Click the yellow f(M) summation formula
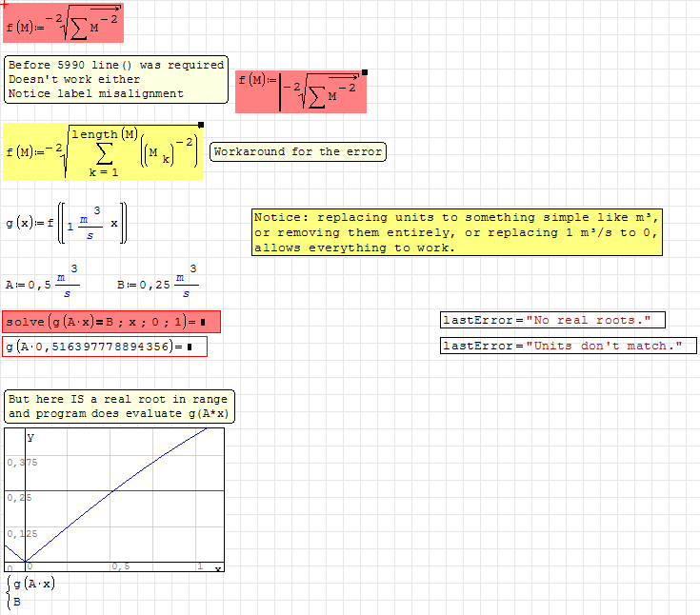Viewport: 700px width, 615px height. pyautogui.click(x=103, y=151)
